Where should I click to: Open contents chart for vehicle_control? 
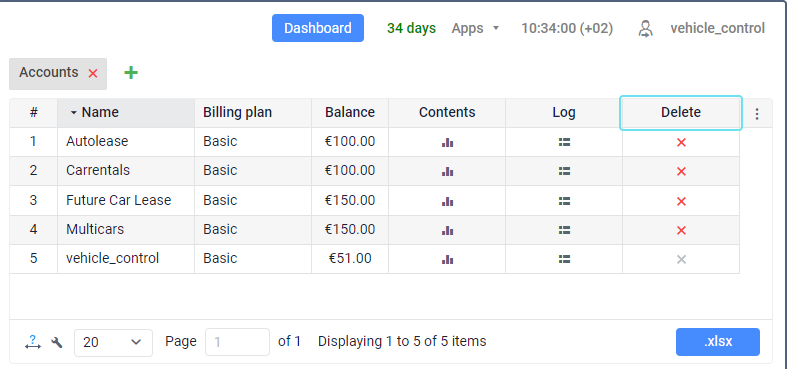pyautogui.click(x=447, y=259)
